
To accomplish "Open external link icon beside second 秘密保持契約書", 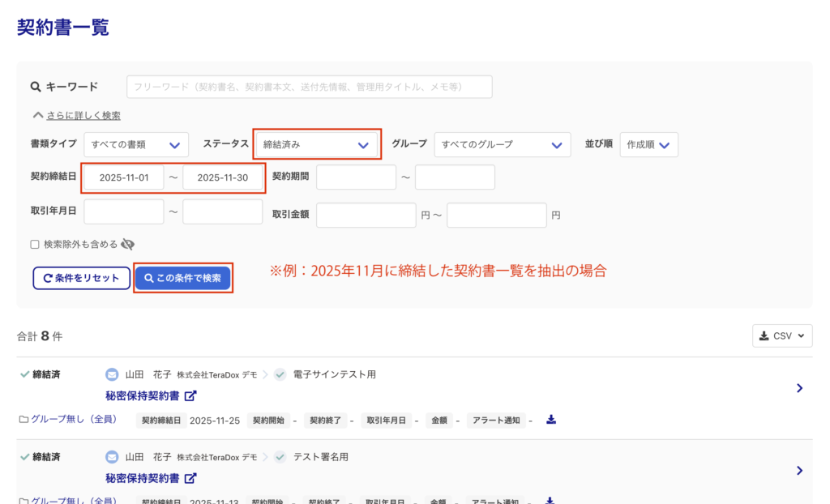I will tap(190, 479).
